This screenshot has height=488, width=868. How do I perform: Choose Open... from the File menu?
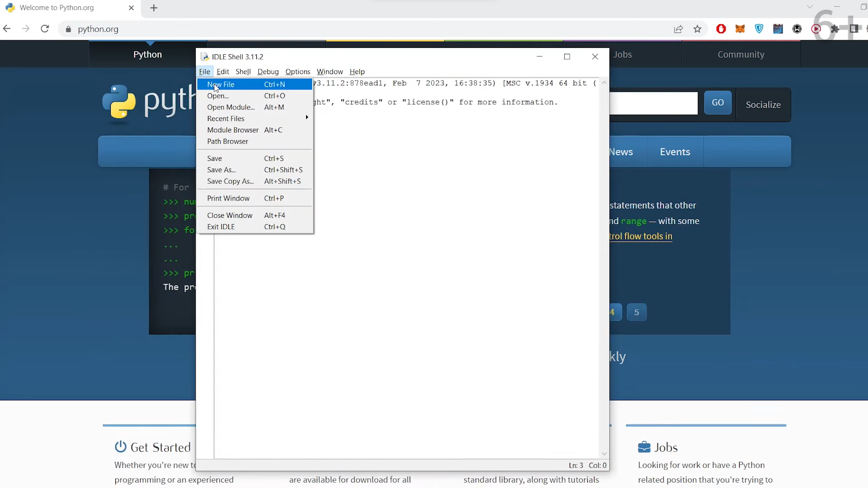pos(255,96)
